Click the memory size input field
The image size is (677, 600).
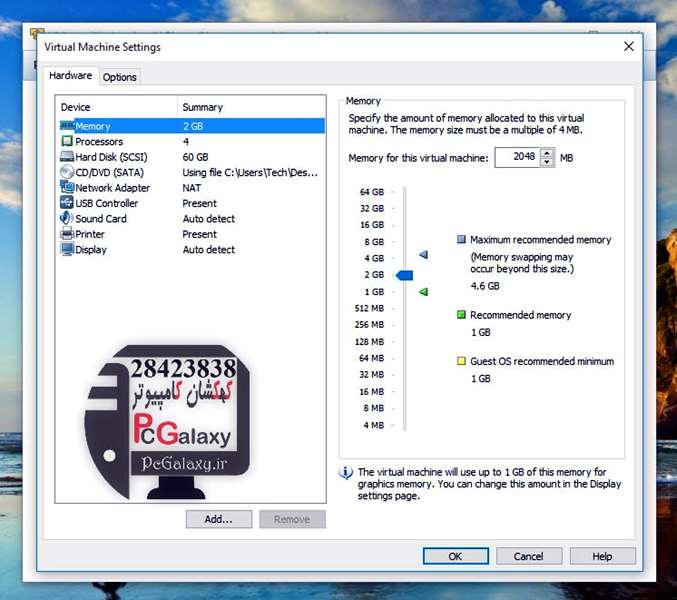point(516,158)
